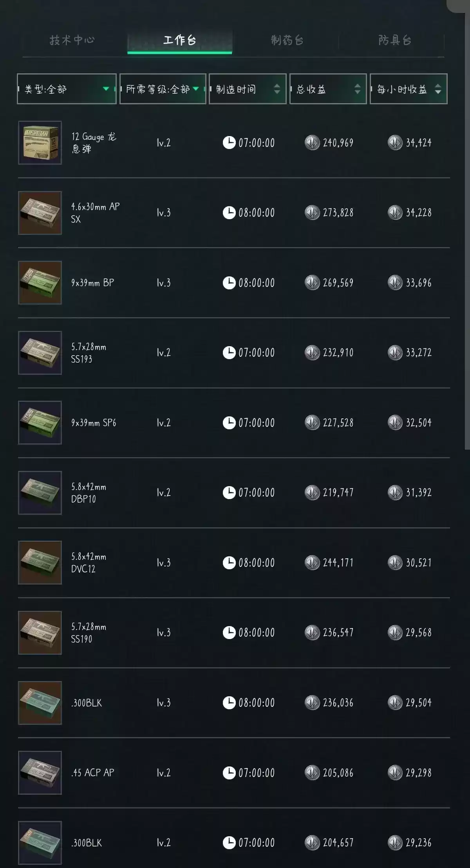Toggle the 每小时收益 sort order
Viewport: 470px width, 868px height.
tap(408, 89)
